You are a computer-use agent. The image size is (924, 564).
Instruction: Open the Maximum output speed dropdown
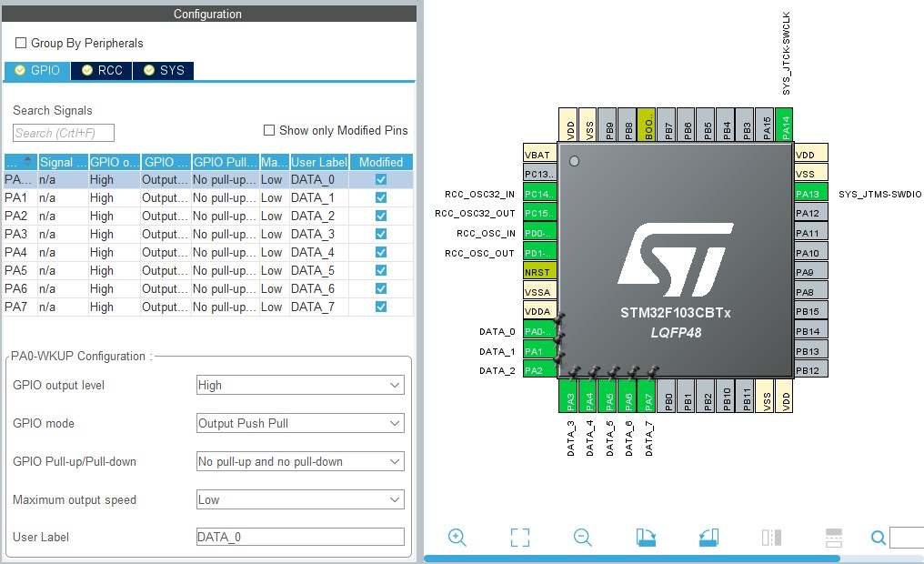coord(300,499)
